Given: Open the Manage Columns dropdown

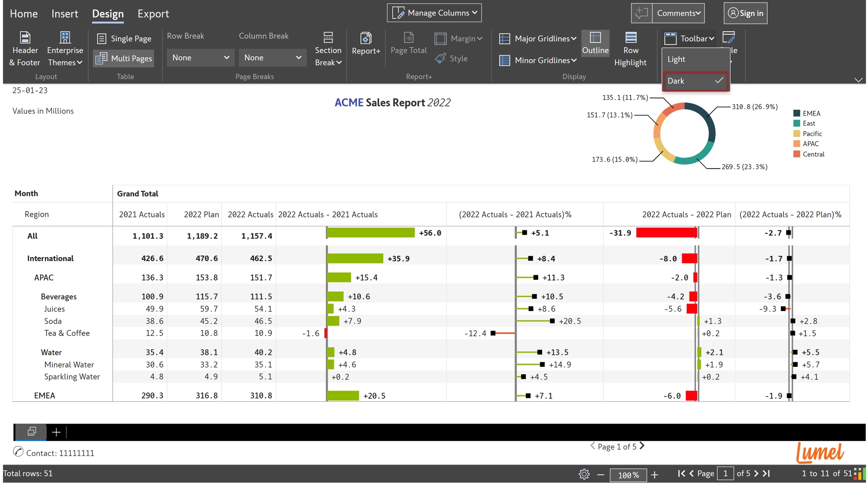Looking at the screenshot, I should click(434, 13).
